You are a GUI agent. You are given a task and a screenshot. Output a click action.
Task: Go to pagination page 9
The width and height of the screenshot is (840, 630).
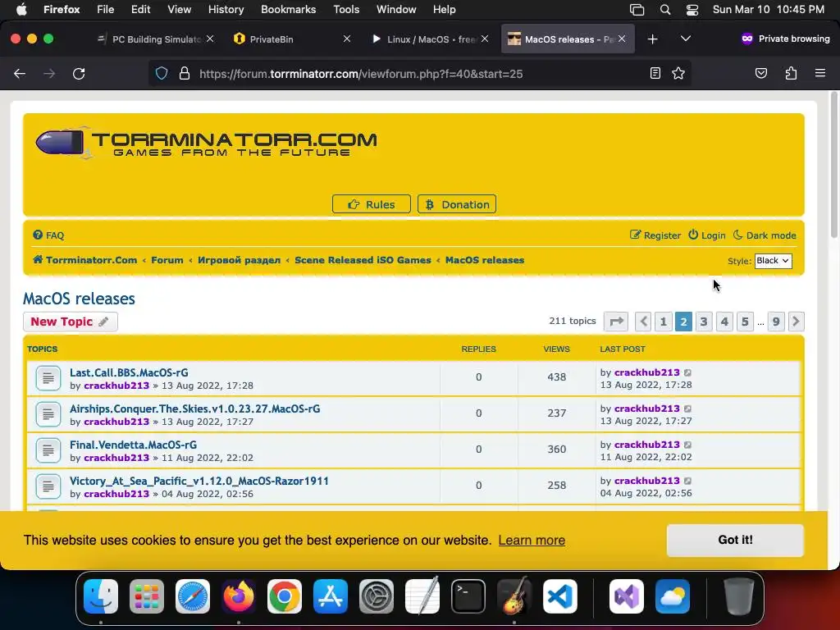pos(776,322)
